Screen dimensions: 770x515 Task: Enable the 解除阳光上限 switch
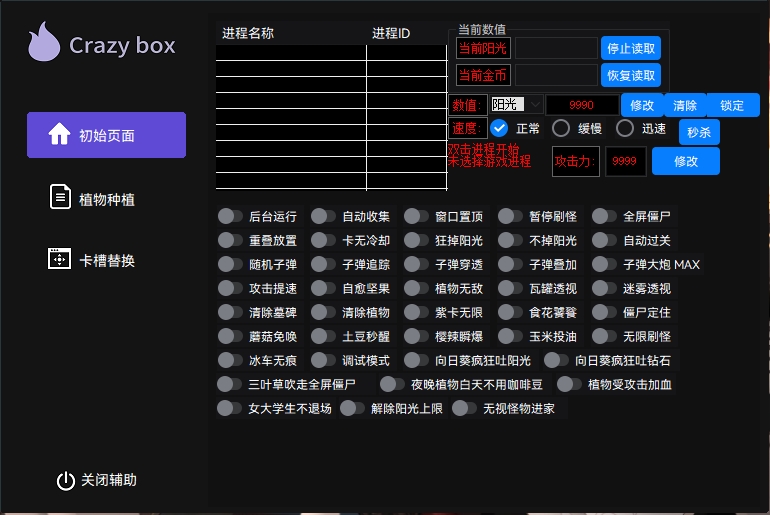point(352,408)
